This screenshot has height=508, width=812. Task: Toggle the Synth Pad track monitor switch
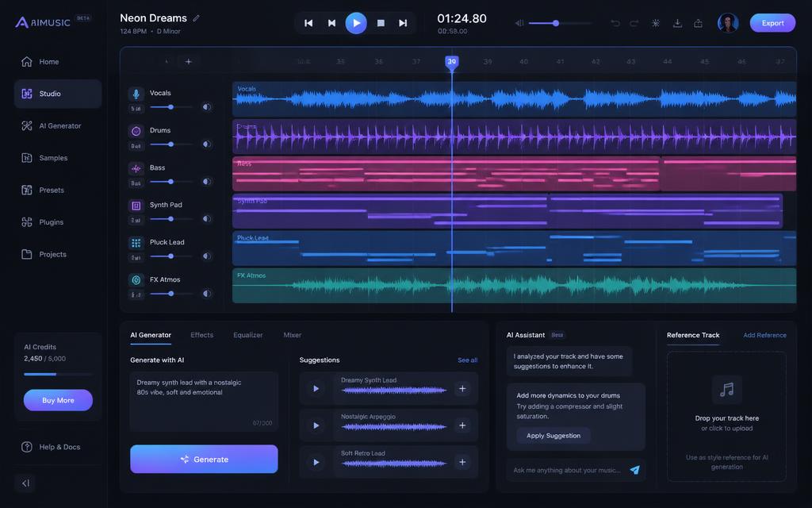(207, 219)
